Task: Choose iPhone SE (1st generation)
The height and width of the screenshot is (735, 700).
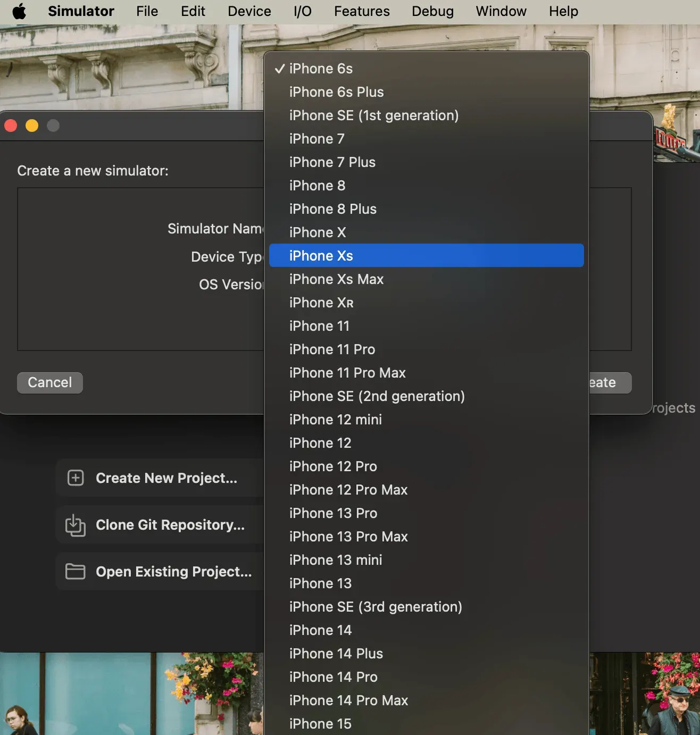Action: click(427, 115)
